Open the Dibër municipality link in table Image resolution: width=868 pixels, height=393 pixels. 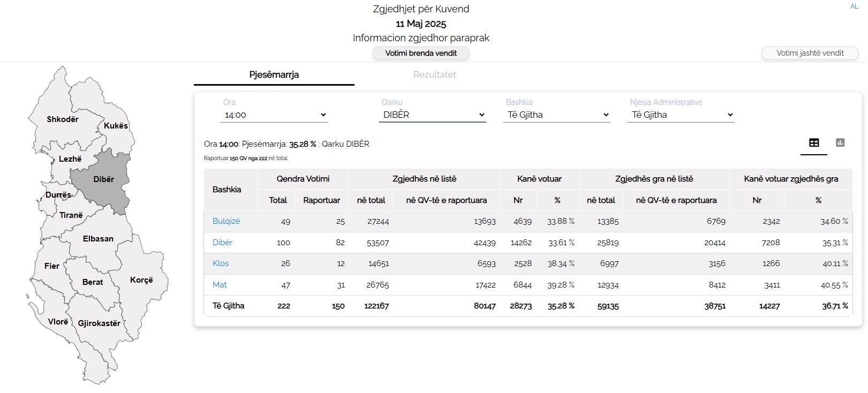click(222, 243)
